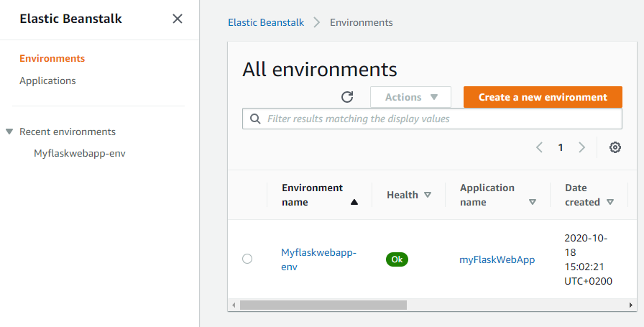Collapse Recent environments section
Viewport: 644px width, 327px height.
coord(9,132)
